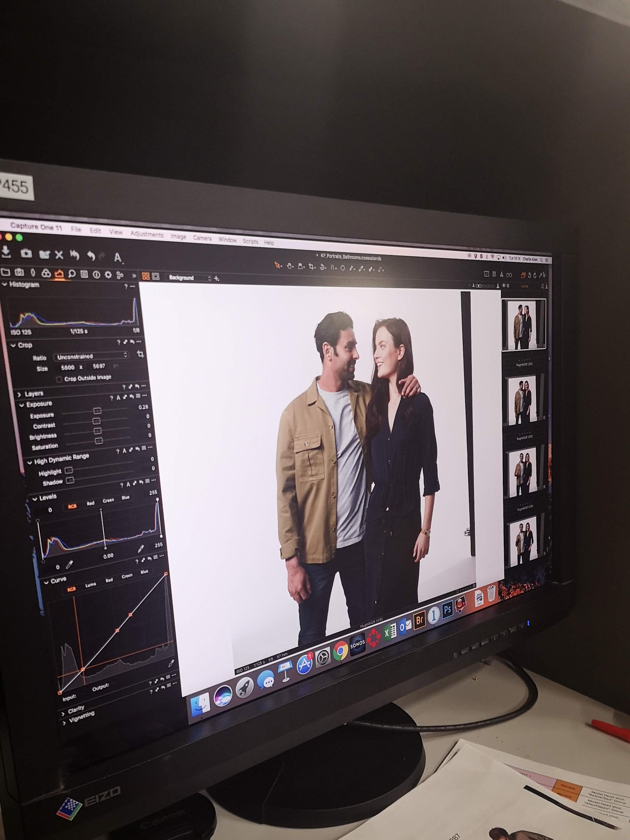Open the Exposure tool tab in tool bar
The image size is (630, 840).
coord(59,274)
